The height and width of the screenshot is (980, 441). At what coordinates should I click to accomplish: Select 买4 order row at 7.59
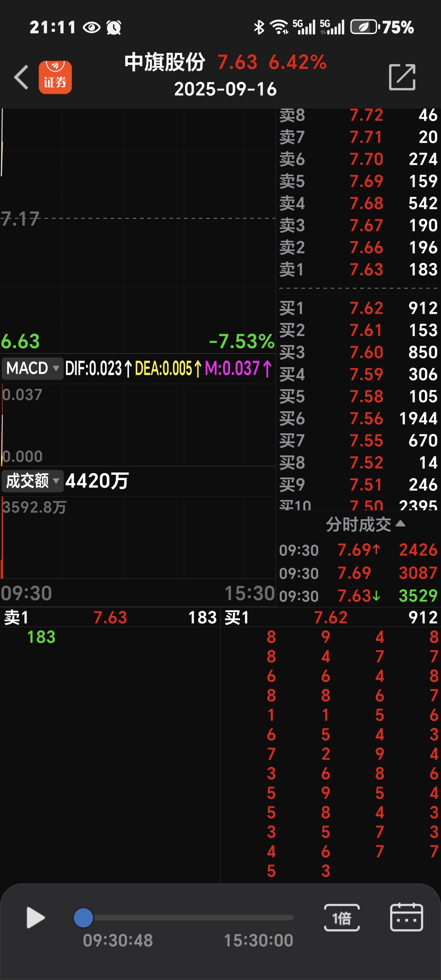tap(358, 374)
